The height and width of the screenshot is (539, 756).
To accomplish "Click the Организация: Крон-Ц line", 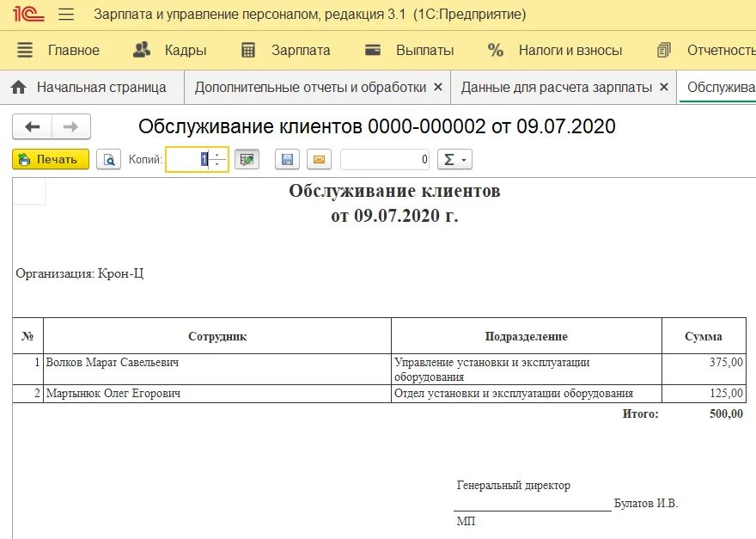I will (80, 273).
